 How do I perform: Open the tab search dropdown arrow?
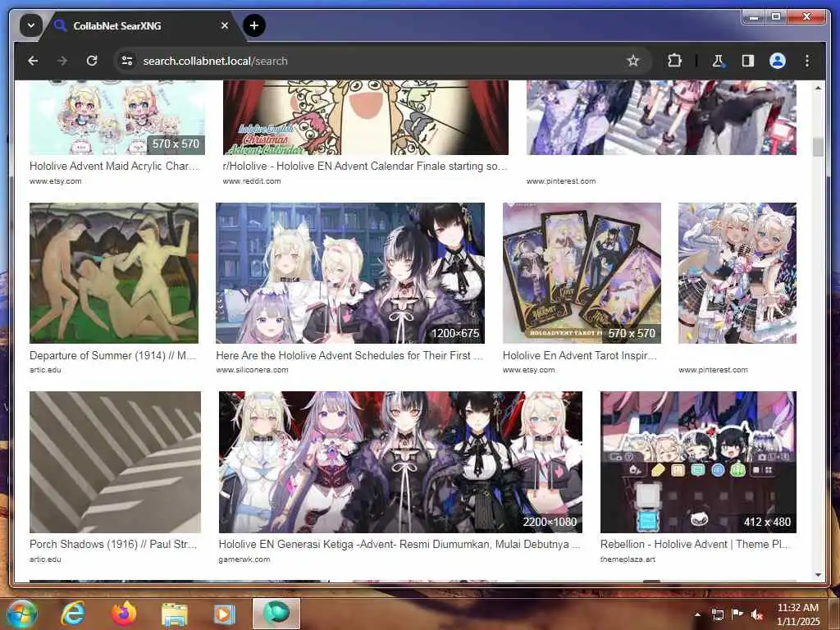point(31,25)
